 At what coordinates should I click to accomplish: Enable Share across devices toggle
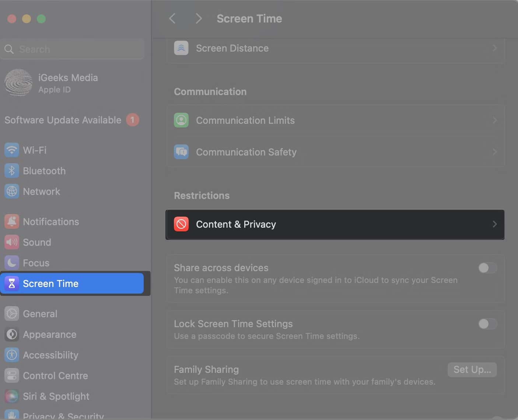[487, 268]
